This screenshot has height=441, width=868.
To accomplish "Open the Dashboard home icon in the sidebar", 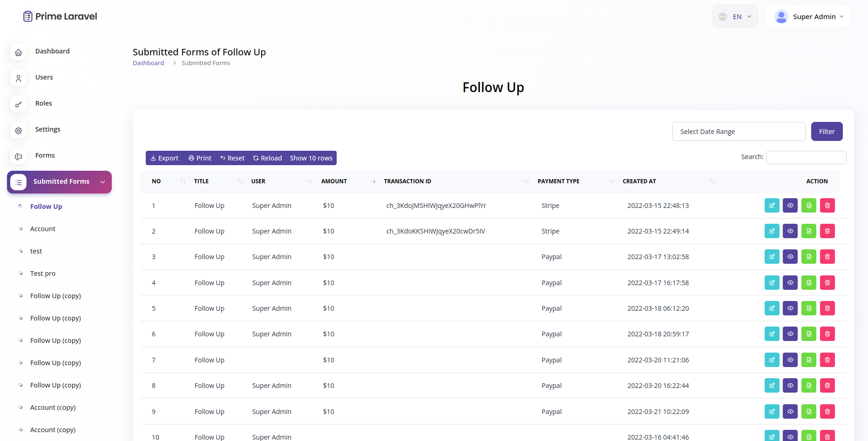I will pos(18,52).
